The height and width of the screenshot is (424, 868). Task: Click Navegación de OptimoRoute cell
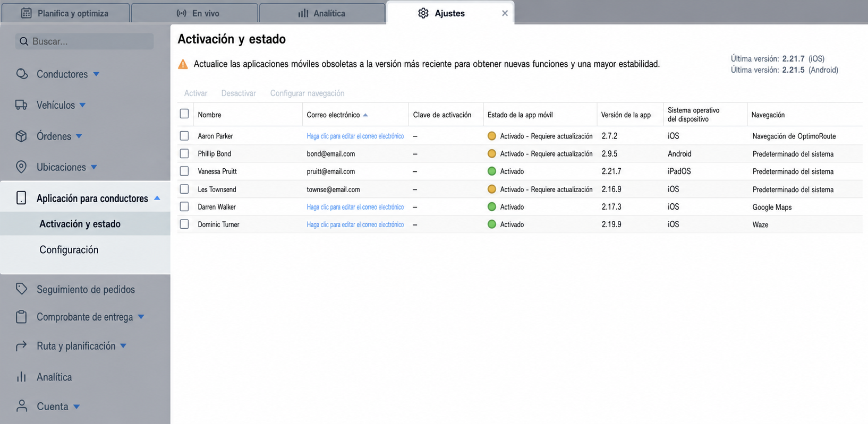click(794, 136)
